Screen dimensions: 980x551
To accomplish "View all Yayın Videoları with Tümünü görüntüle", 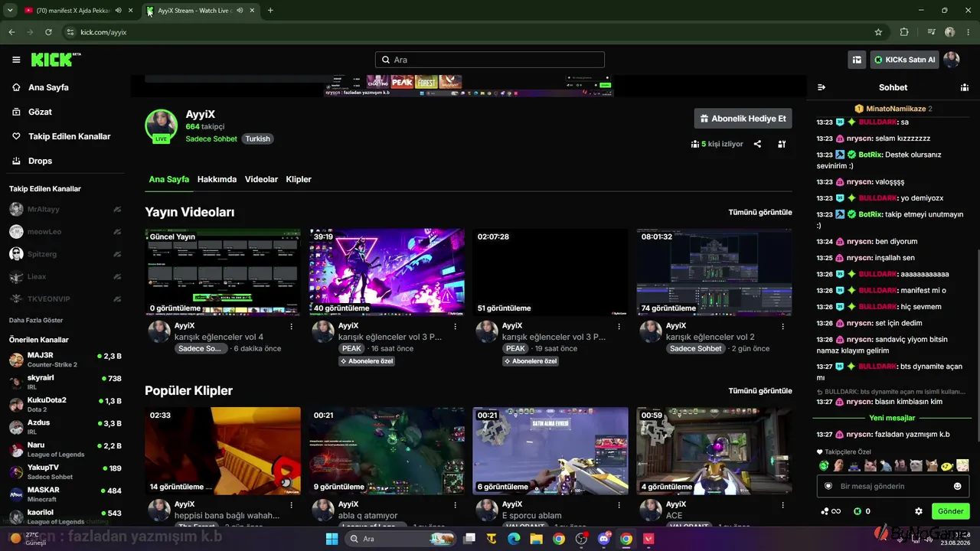I will [760, 212].
